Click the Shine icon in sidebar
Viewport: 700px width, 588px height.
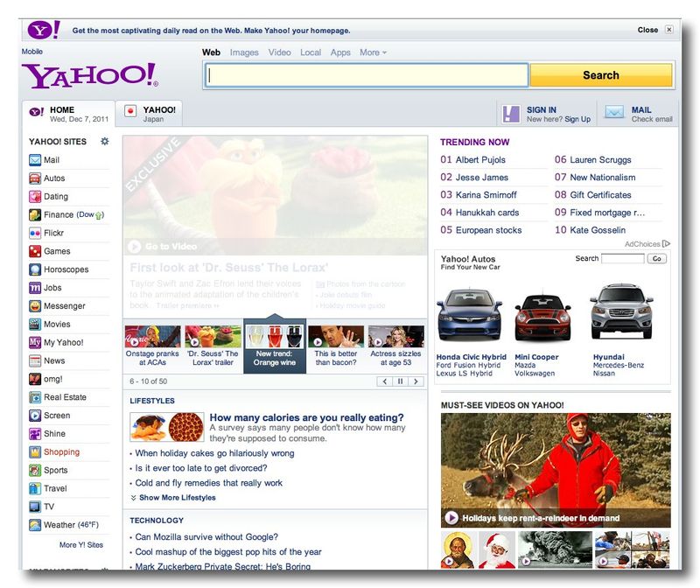click(x=35, y=433)
